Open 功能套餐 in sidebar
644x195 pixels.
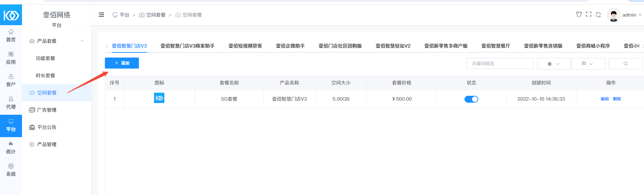[45, 58]
